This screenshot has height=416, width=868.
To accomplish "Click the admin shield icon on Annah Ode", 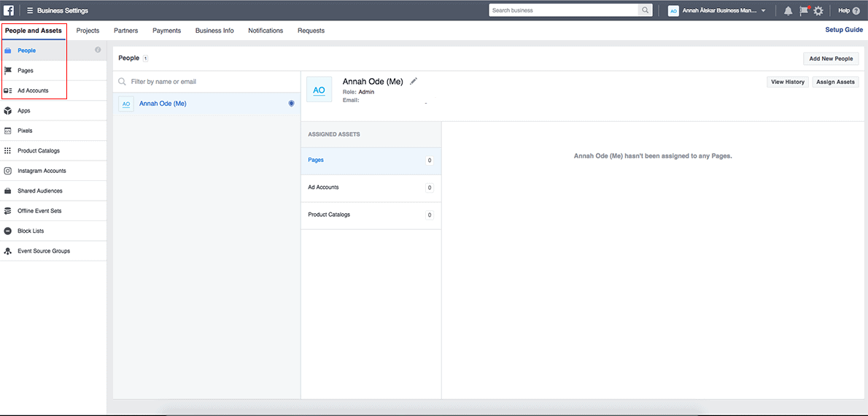I will pos(291,104).
